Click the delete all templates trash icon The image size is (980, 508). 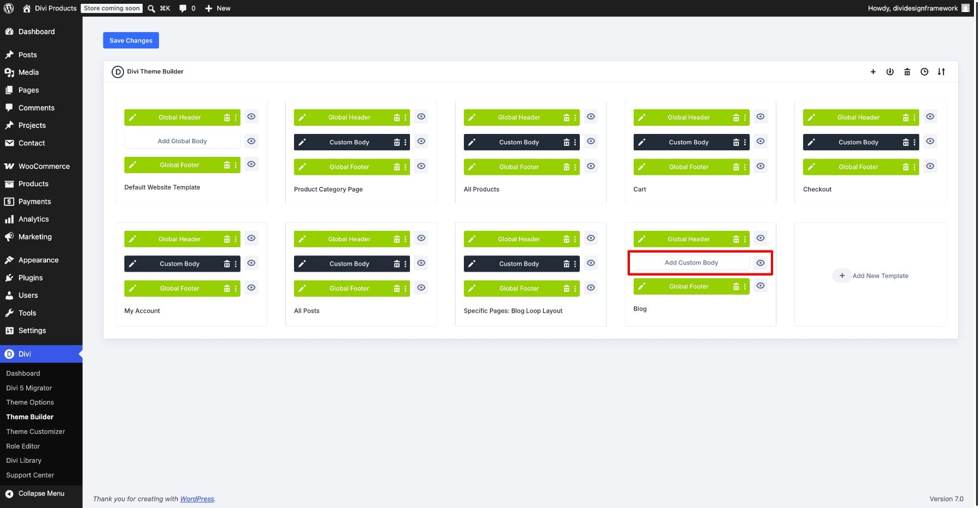907,72
